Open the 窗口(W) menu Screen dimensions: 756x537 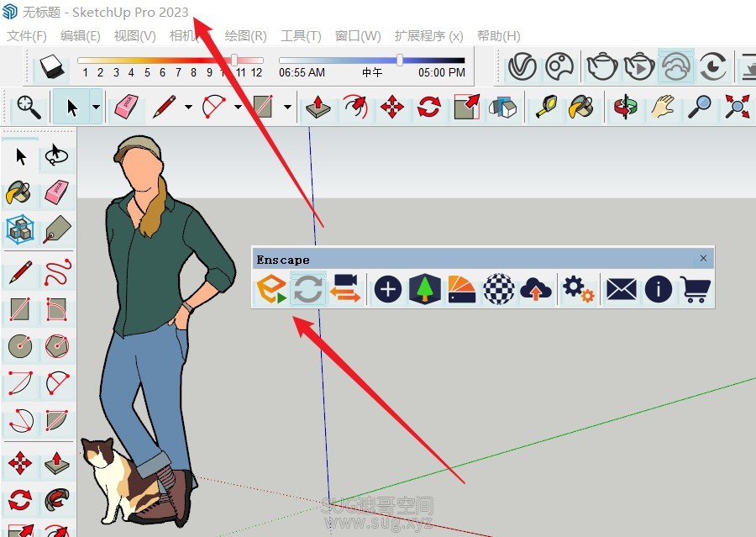pyautogui.click(x=358, y=35)
